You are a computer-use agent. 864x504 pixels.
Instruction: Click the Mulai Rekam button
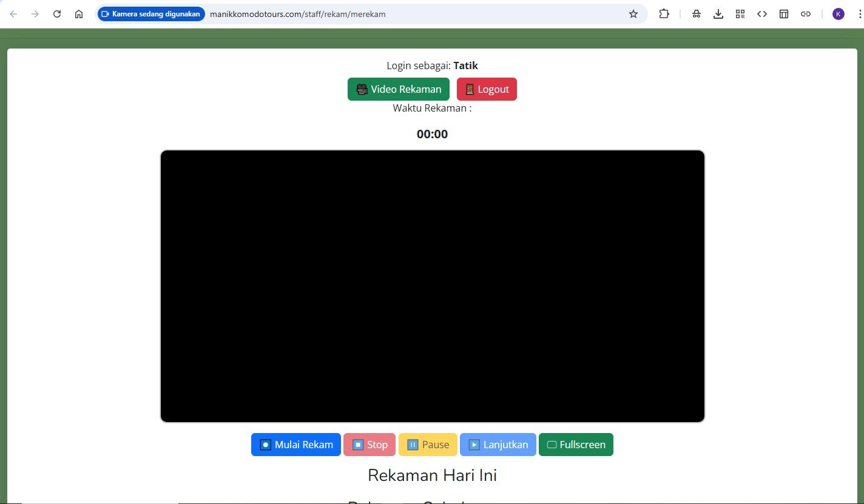[296, 445]
